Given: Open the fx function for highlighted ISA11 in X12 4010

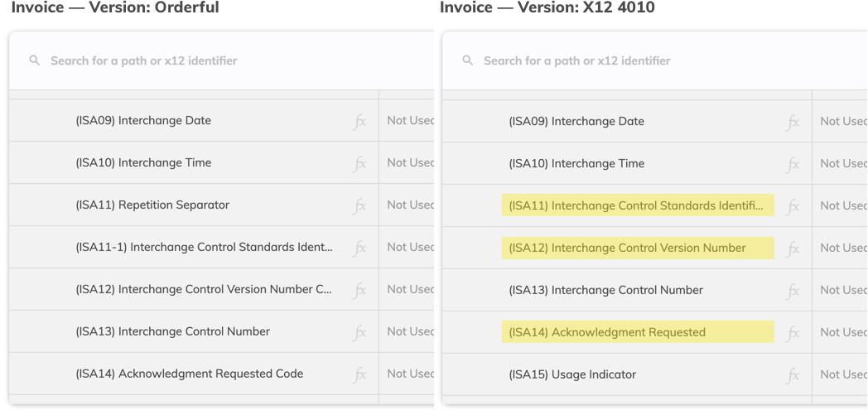Looking at the screenshot, I should pyautogui.click(x=793, y=205).
